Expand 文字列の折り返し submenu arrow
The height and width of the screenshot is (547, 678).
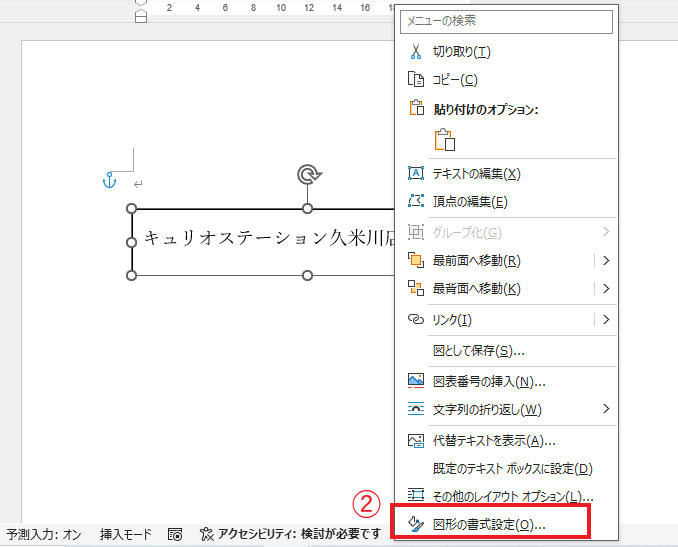coord(606,409)
